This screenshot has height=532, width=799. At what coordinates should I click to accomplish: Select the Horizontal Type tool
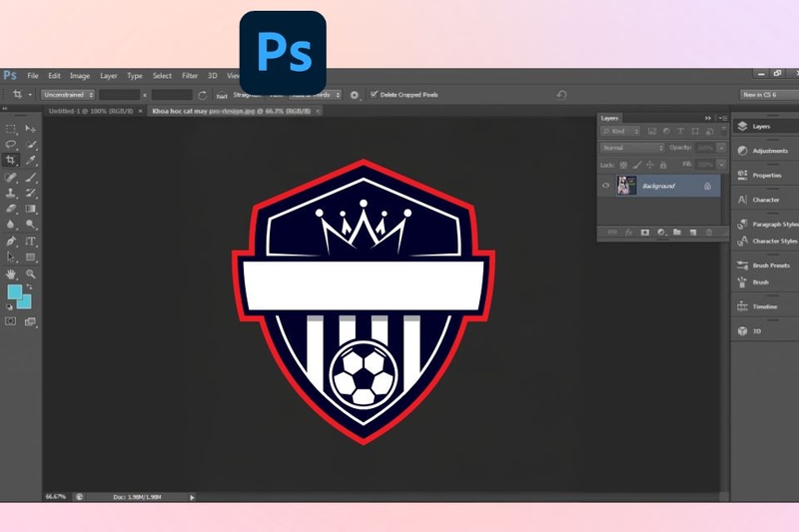pyautogui.click(x=31, y=242)
